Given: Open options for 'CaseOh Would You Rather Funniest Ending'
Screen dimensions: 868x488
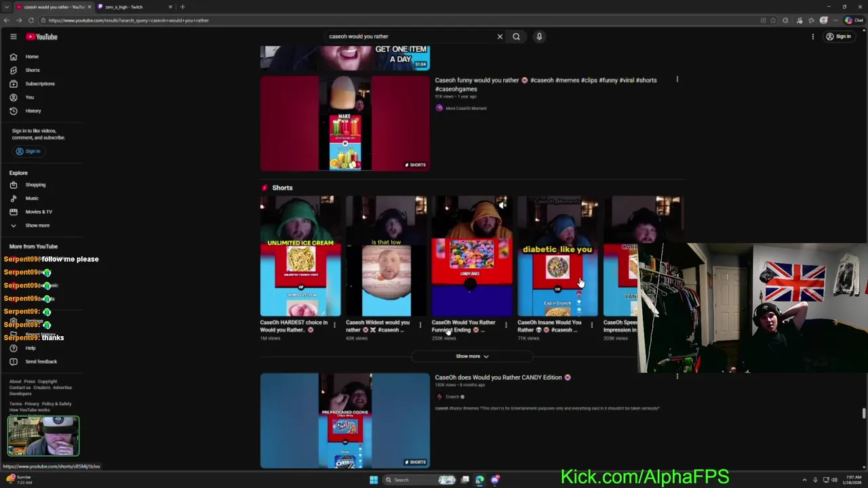Looking at the screenshot, I should pos(506,326).
